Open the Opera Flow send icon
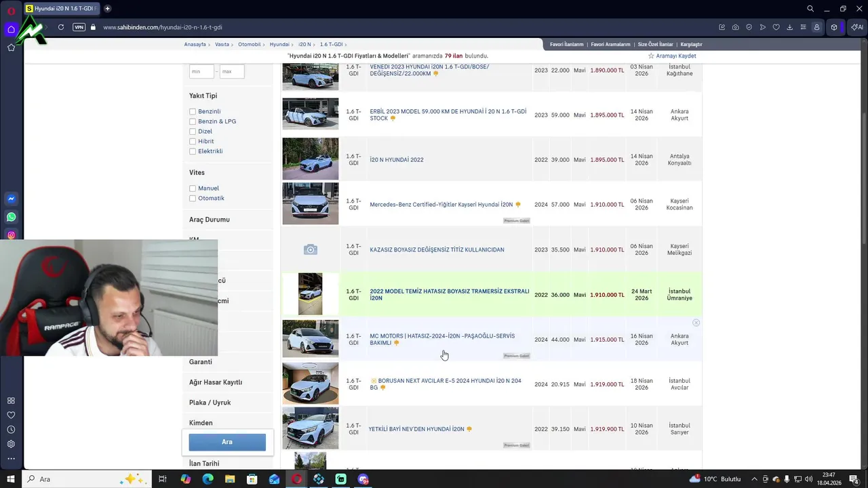The width and height of the screenshot is (868, 488). click(763, 27)
